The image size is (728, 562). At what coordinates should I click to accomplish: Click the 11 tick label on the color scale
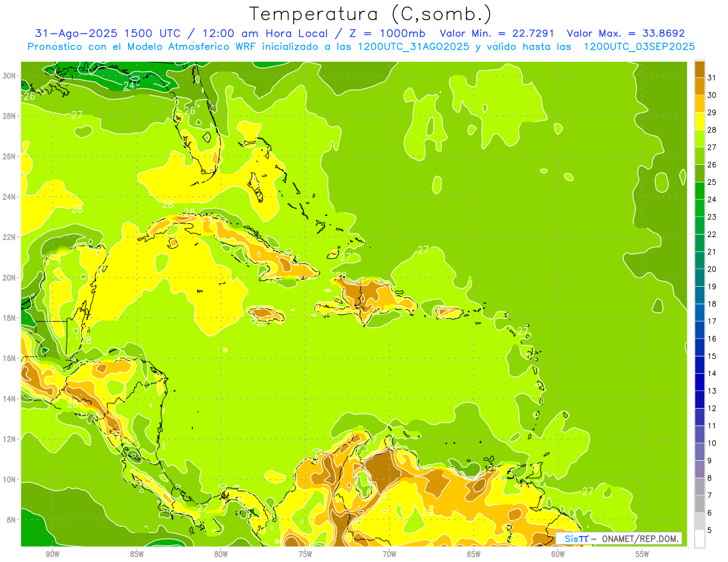coord(712,426)
